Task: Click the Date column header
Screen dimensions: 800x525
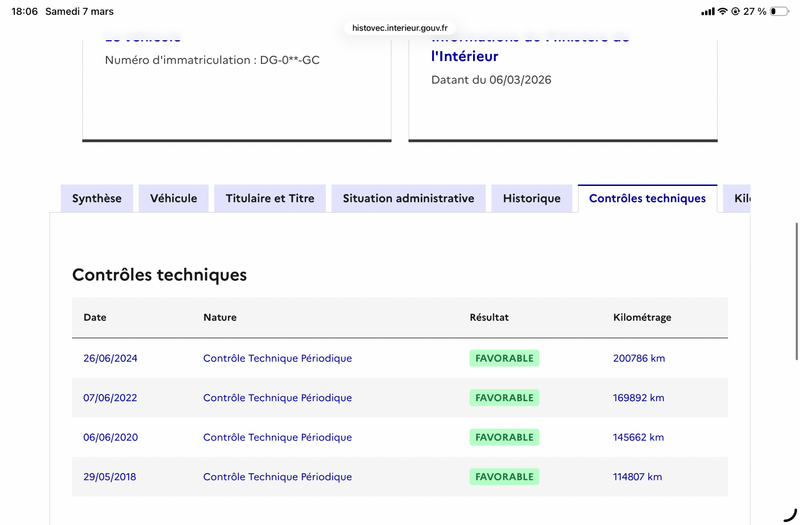Action: pyautogui.click(x=95, y=317)
